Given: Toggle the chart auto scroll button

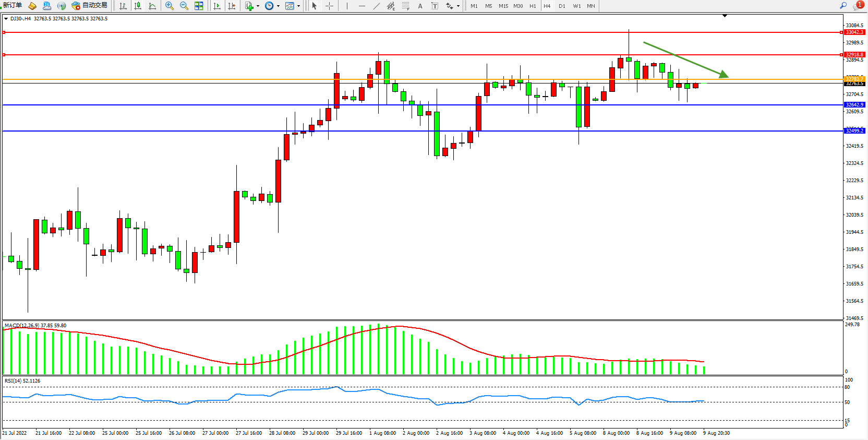Looking at the screenshot, I should point(217,6).
